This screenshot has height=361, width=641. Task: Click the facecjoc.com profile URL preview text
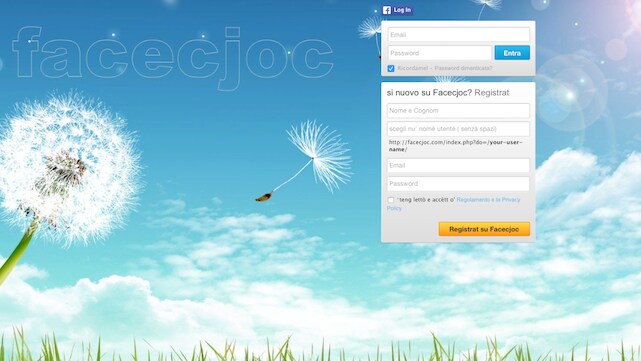pyautogui.click(x=455, y=146)
